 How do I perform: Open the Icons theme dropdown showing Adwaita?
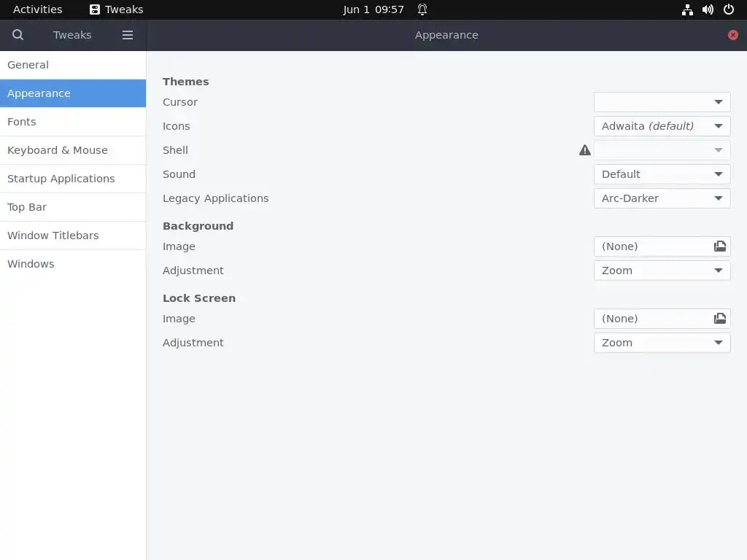(x=662, y=126)
